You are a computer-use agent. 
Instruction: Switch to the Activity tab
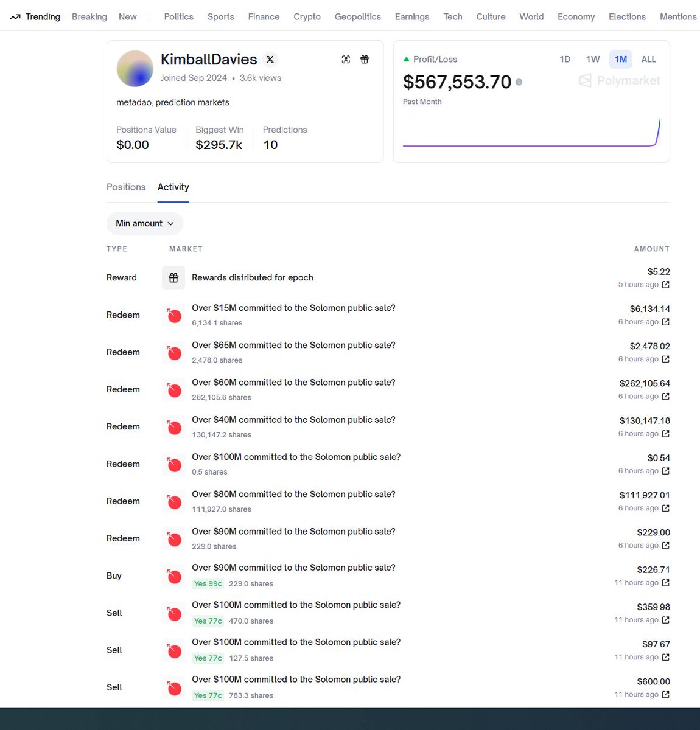[173, 187]
